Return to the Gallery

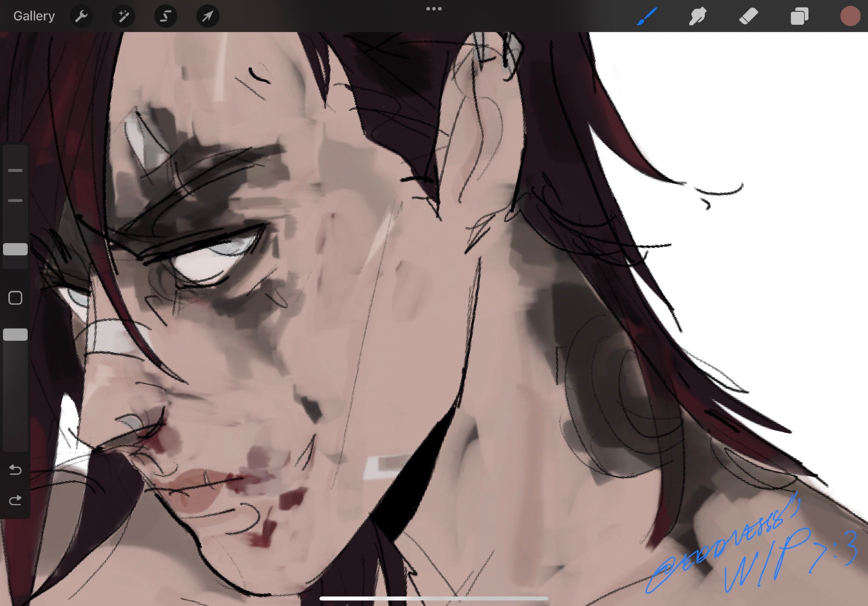[x=34, y=16]
